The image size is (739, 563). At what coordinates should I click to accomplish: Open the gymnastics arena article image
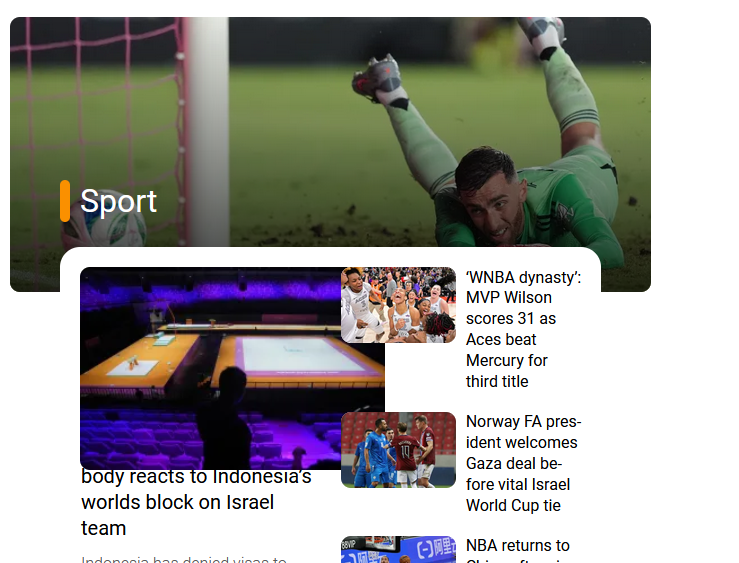click(232, 368)
